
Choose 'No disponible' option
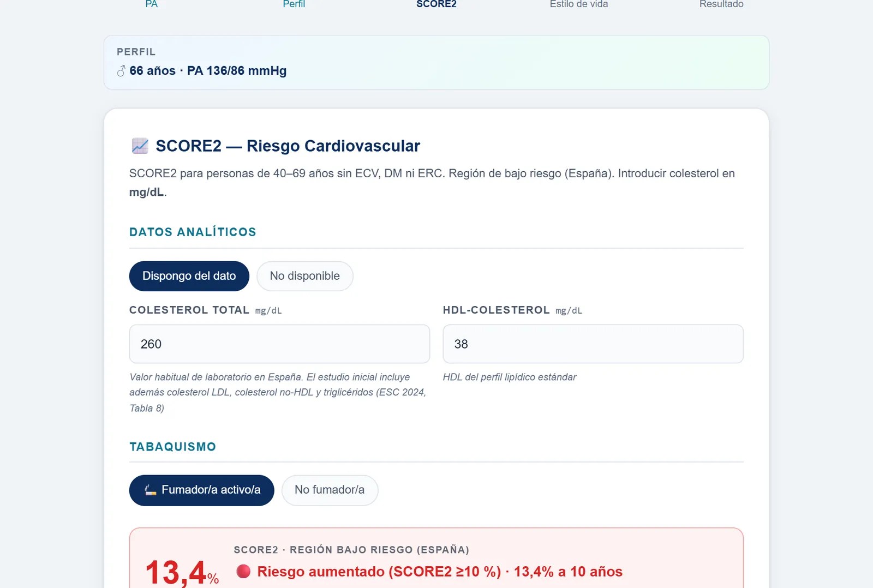[x=305, y=276]
